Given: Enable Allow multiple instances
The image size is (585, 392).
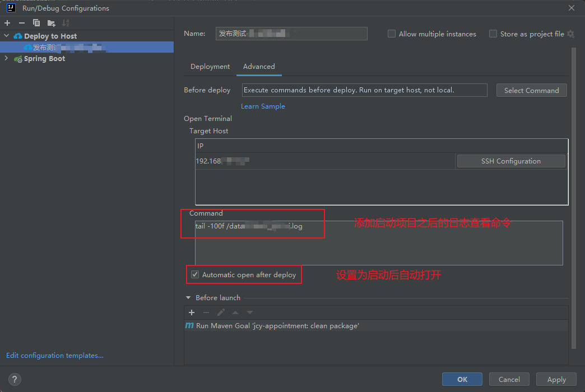Looking at the screenshot, I should click(x=392, y=34).
